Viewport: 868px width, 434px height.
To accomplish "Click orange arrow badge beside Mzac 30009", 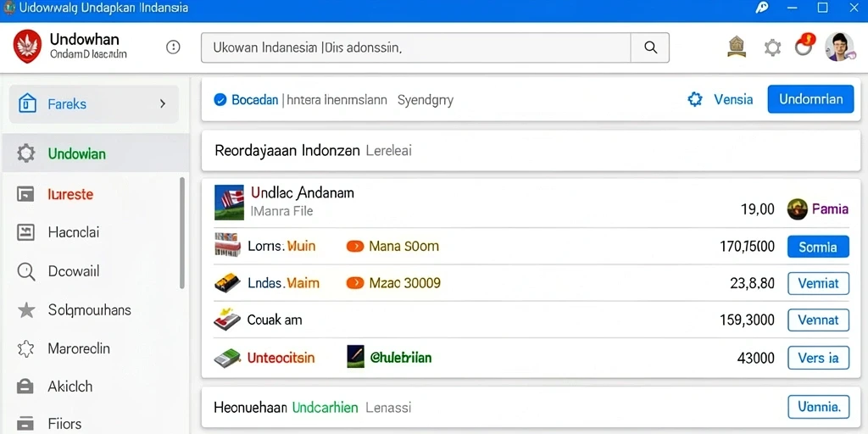I will [x=355, y=283].
